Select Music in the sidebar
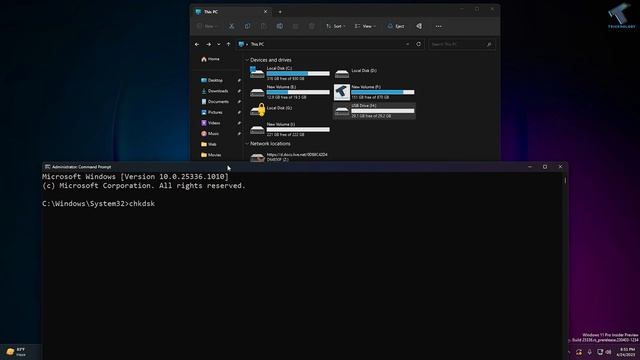The image size is (640, 360). tap(210, 133)
